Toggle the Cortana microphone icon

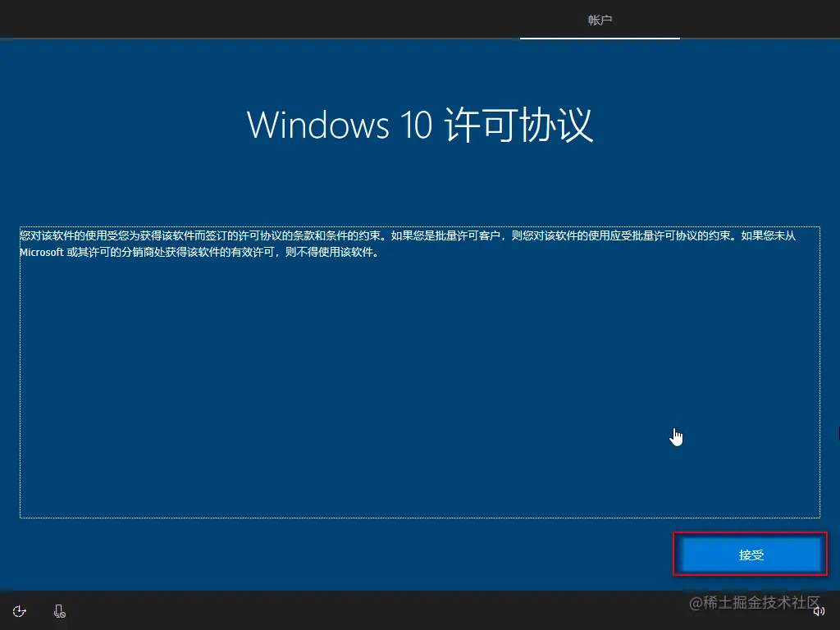[x=59, y=611]
